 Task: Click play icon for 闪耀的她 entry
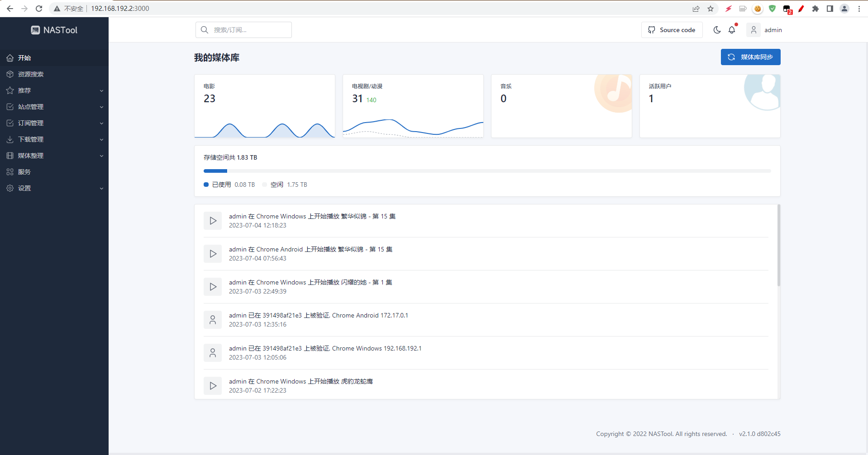[213, 287]
